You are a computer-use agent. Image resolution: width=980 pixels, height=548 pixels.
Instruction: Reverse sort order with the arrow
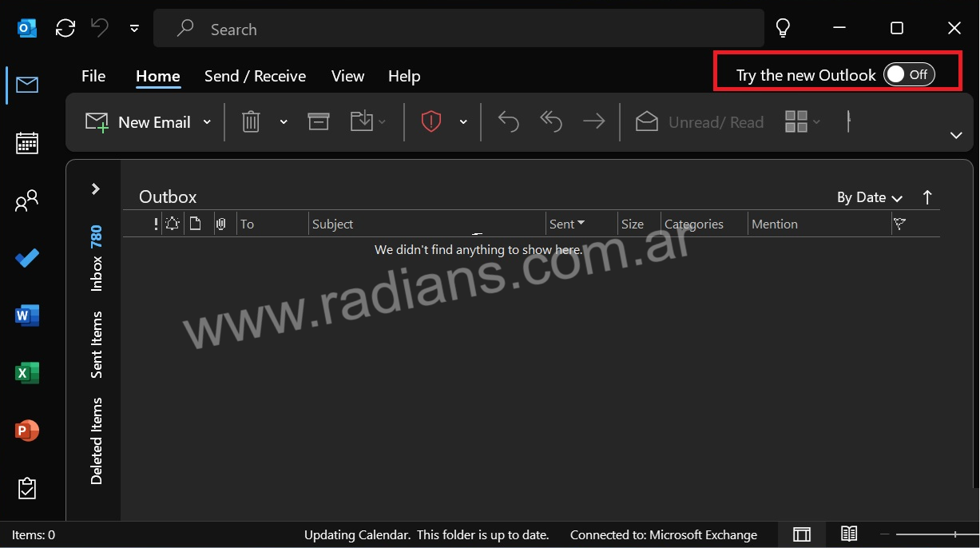click(927, 197)
